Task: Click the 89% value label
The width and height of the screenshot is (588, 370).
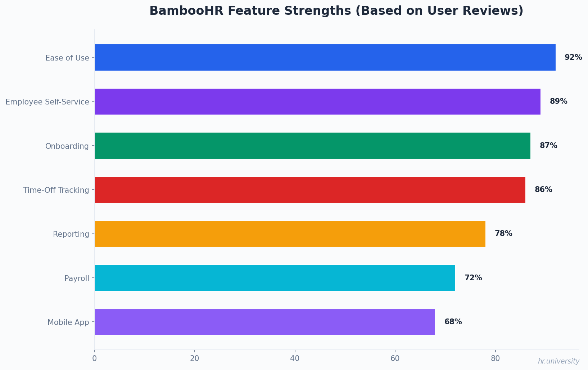Action: [x=558, y=102]
